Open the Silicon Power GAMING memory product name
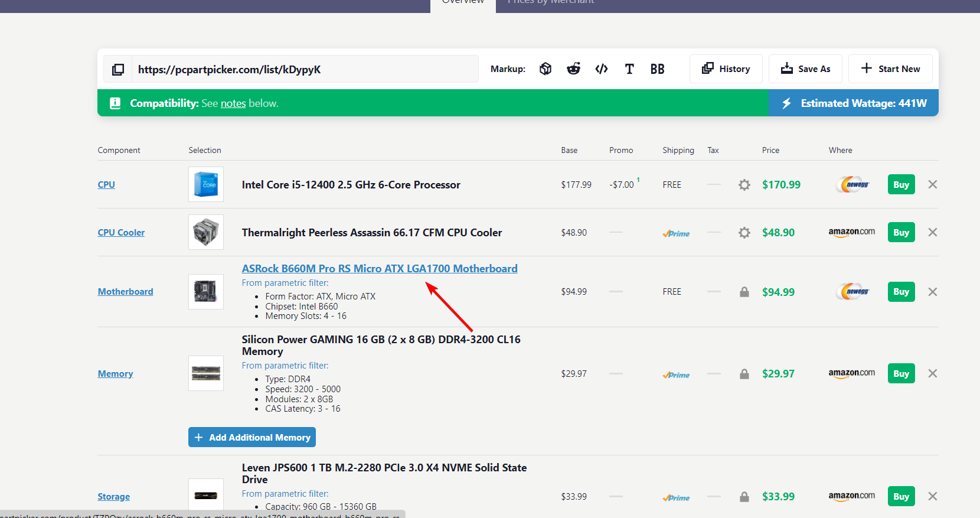This screenshot has width=980, height=518. coord(381,346)
